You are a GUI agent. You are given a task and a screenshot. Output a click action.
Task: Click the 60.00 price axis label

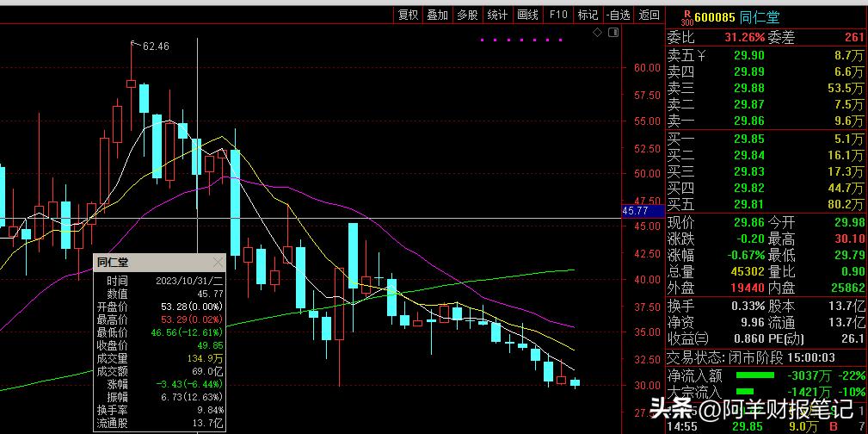[x=647, y=68]
